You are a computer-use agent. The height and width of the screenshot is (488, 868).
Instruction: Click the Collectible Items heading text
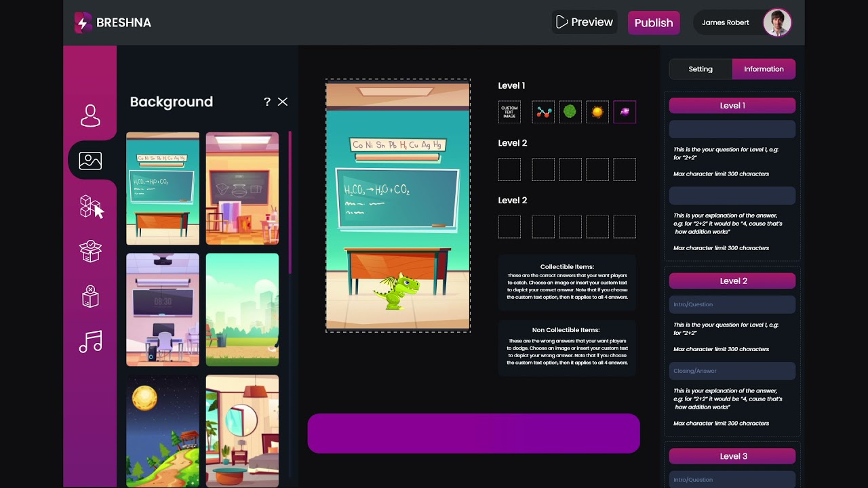click(567, 267)
